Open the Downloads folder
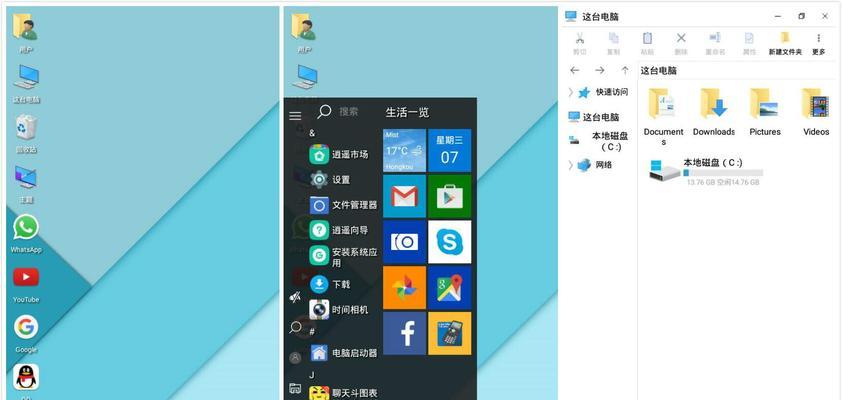The height and width of the screenshot is (400, 842). 714,112
